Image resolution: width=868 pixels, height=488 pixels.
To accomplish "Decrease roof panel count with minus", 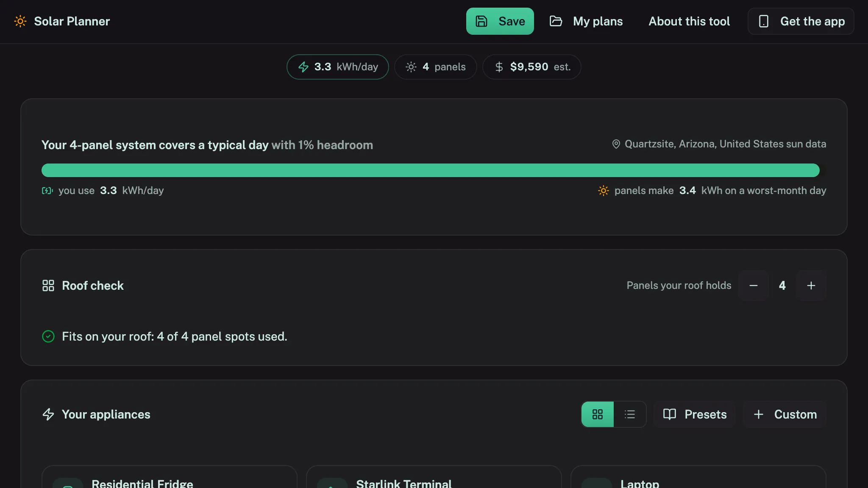I will (754, 286).
